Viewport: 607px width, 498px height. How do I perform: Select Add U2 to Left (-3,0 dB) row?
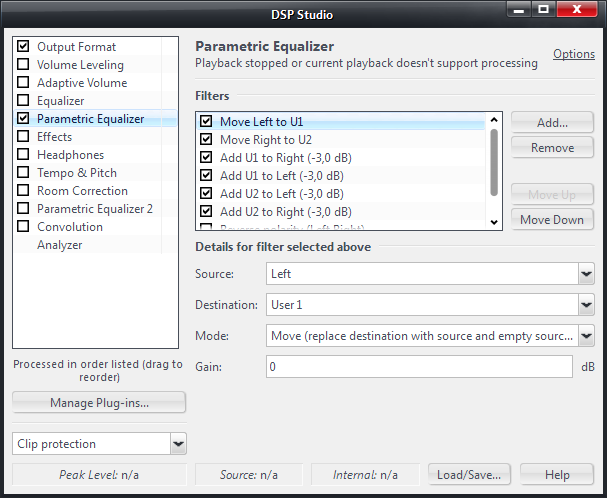(341, 194)
